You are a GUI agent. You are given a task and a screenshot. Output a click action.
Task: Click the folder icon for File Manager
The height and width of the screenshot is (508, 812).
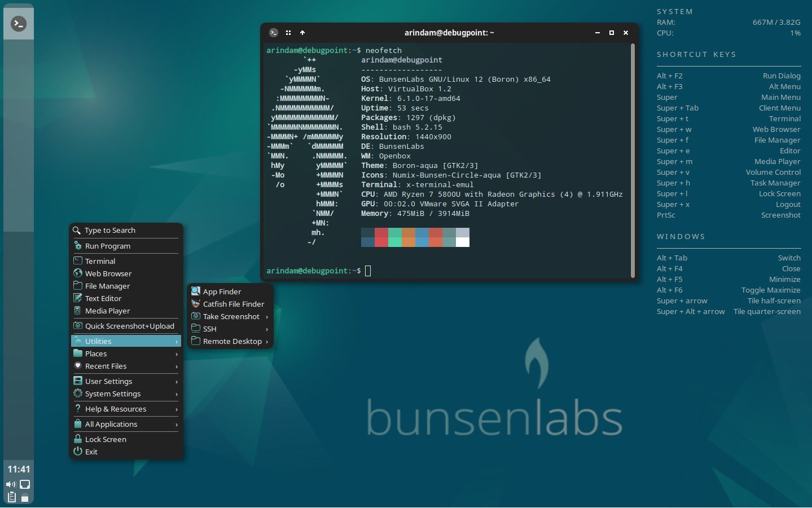[78, 285]
